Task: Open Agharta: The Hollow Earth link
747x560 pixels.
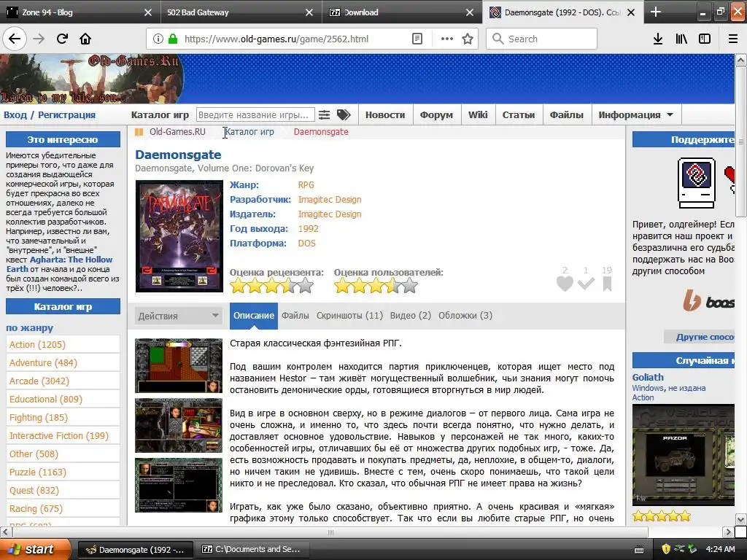Action: pos(59,264)
